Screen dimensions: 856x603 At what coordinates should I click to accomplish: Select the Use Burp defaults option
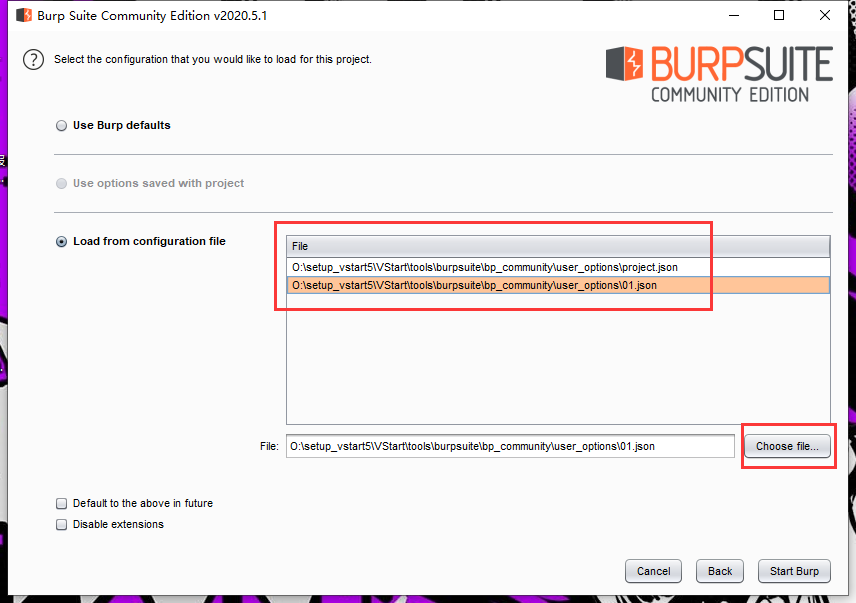(62, 126)
